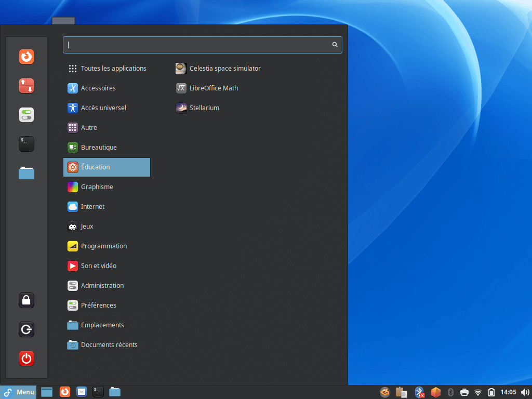532x399 pixels.
Task: Choose the Administration category
Action: (x=107, y=286)
